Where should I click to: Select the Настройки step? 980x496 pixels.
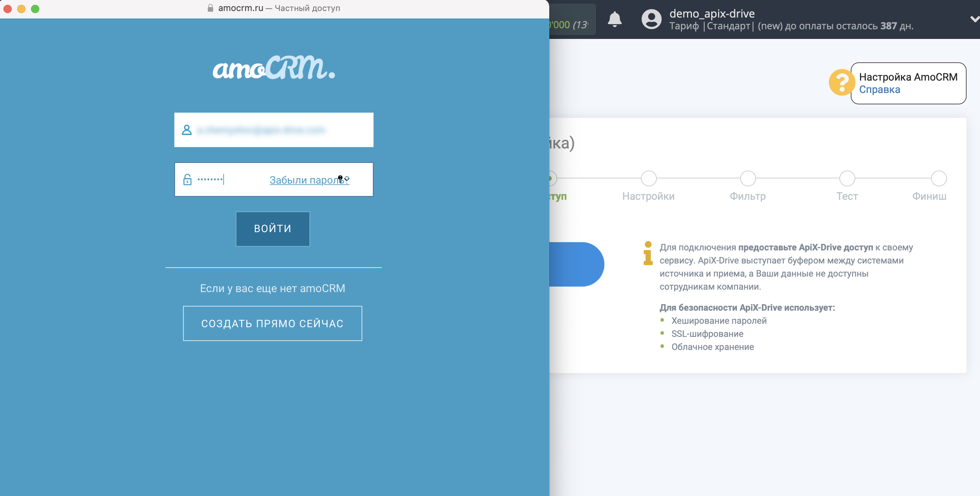648,196
